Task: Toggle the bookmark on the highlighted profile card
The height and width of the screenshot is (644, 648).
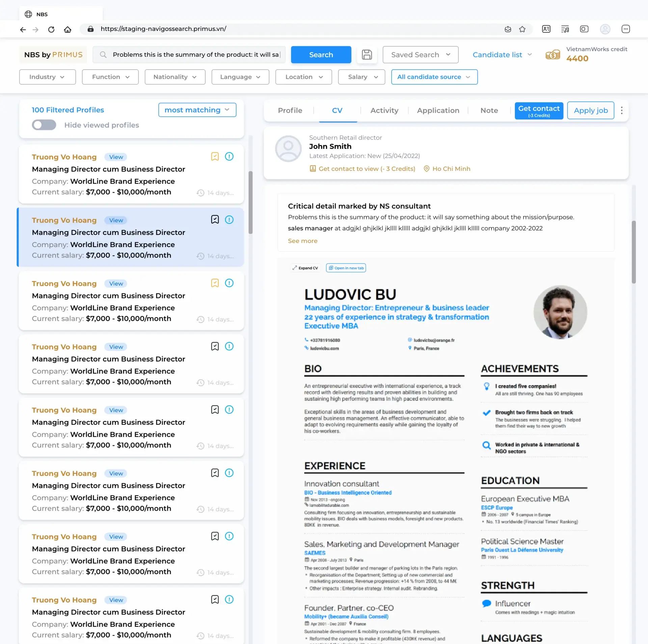Action: 215,220
